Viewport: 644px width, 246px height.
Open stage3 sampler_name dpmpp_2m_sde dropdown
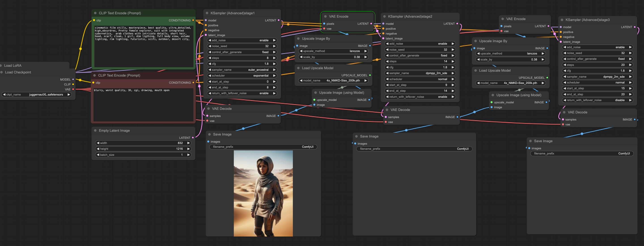pos(597,77)
